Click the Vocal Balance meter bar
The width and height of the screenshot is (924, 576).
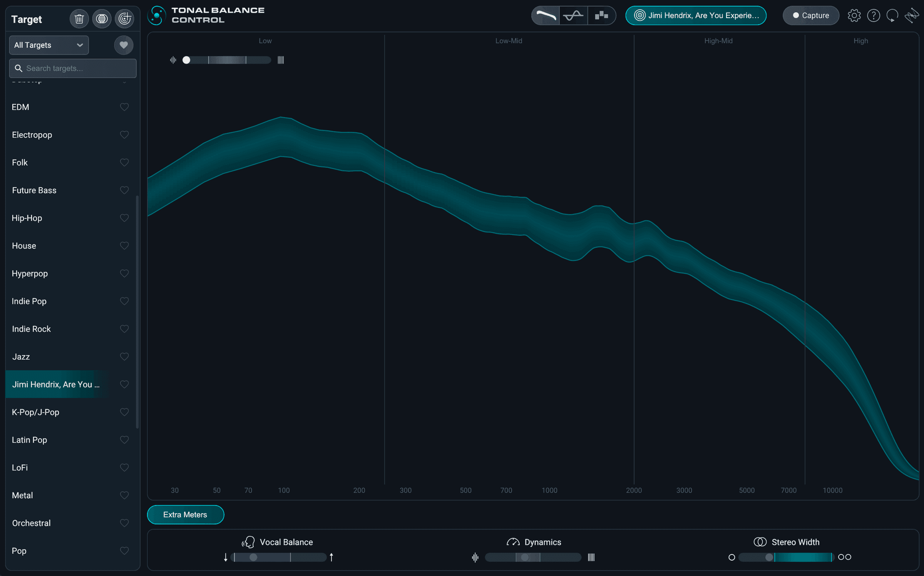(278, 557)
